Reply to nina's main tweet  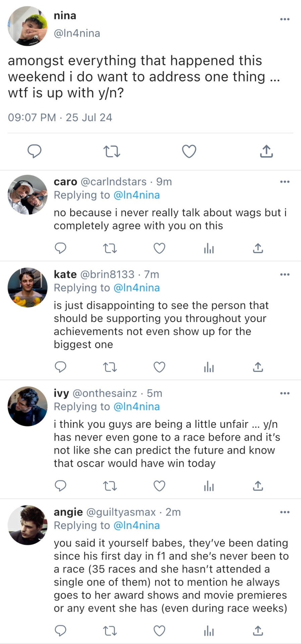(x=34, y=151)
